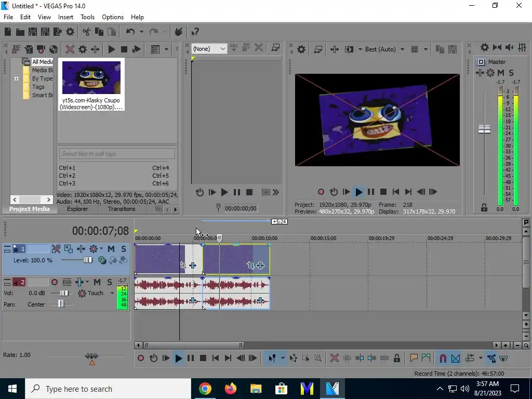
Task: Play the timeline from bottom transport bar
Action: pyautogui.click(x=179, y=358)
